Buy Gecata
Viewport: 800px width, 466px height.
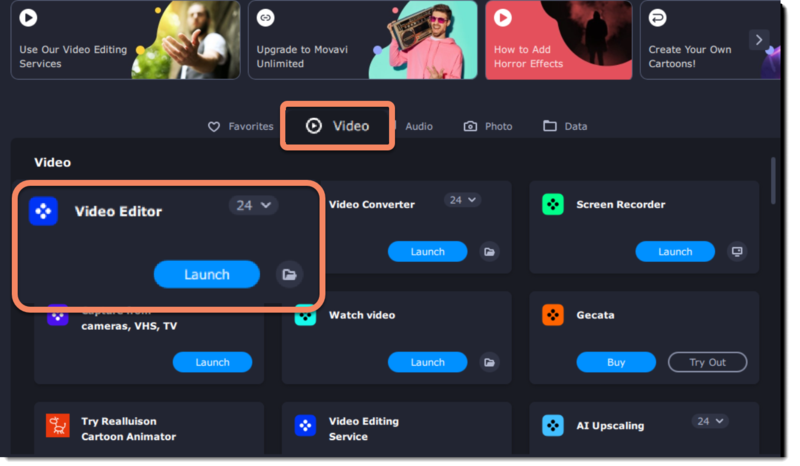tap(616, 362)
